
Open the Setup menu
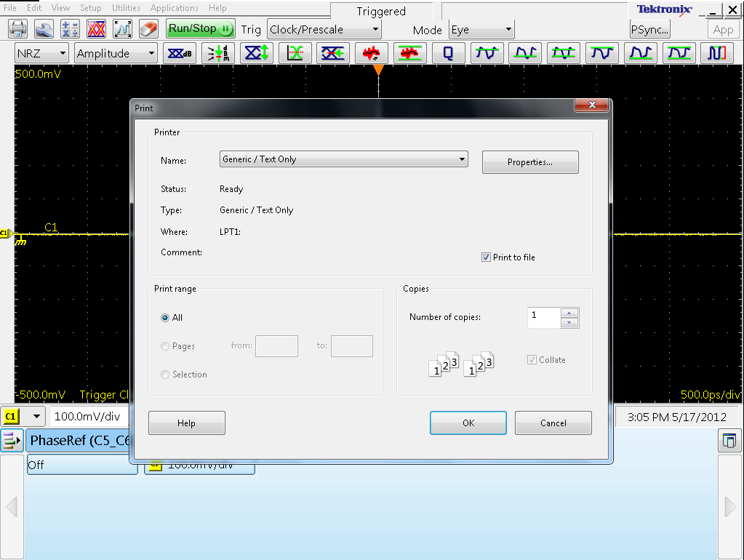(x=90, y=8)
